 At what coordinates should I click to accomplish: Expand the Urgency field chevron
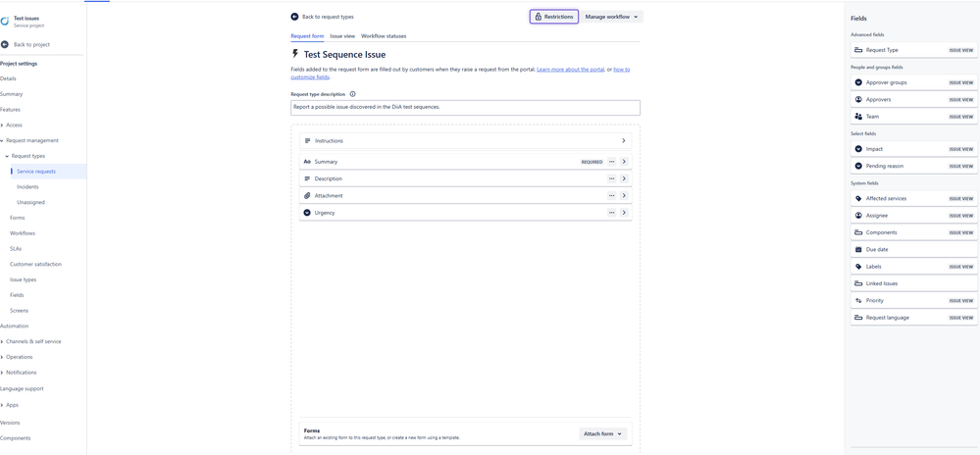click(x=624, y=213)
